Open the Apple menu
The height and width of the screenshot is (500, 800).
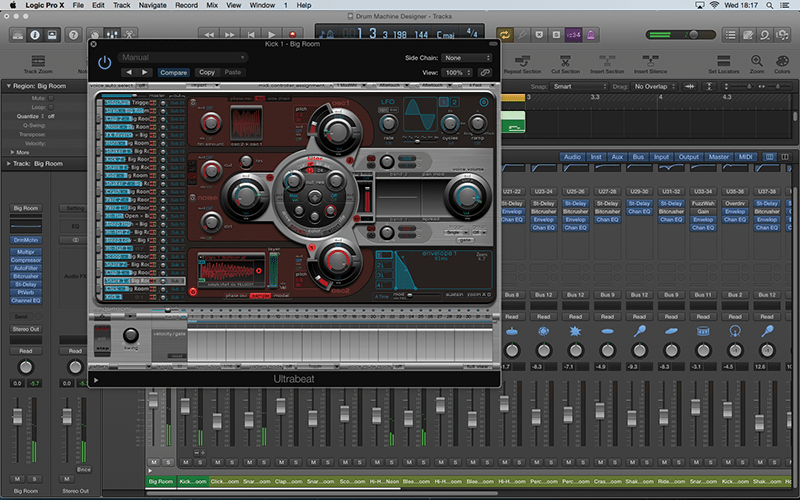(x=12, y=5)
